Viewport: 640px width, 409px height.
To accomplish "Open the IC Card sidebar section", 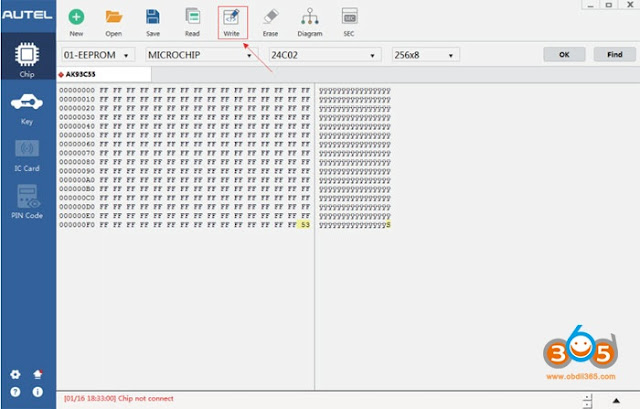I will coord(27,156).
